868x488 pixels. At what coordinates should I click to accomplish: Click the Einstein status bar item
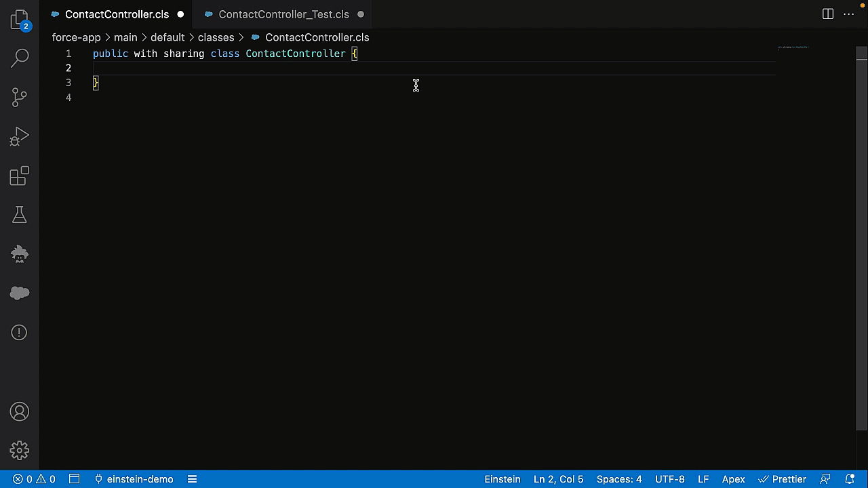point(502,479)
